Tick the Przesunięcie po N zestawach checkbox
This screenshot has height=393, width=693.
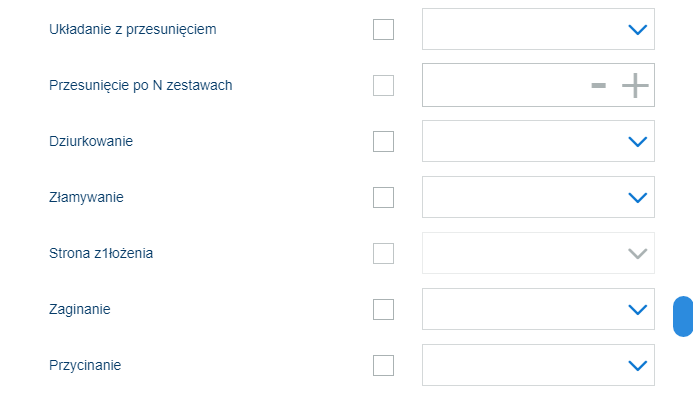coord(383,85)
